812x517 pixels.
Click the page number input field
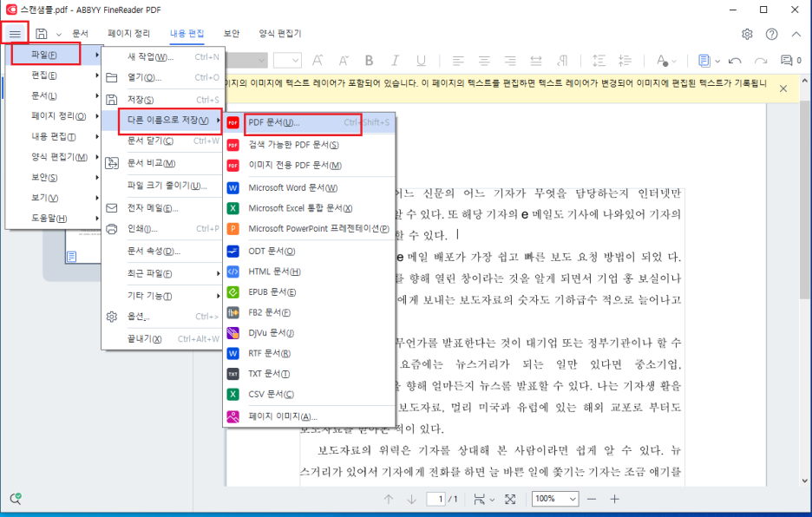[x=436, y=499]
